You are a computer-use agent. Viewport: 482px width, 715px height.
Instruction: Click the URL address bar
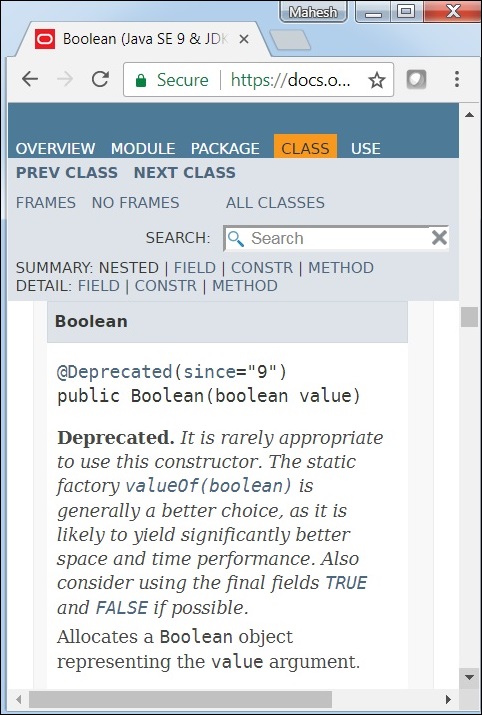point(259,80)
